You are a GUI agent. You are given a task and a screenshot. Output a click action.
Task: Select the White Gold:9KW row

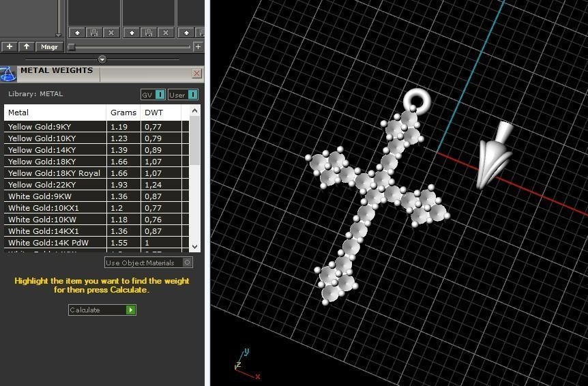point(96,196)
